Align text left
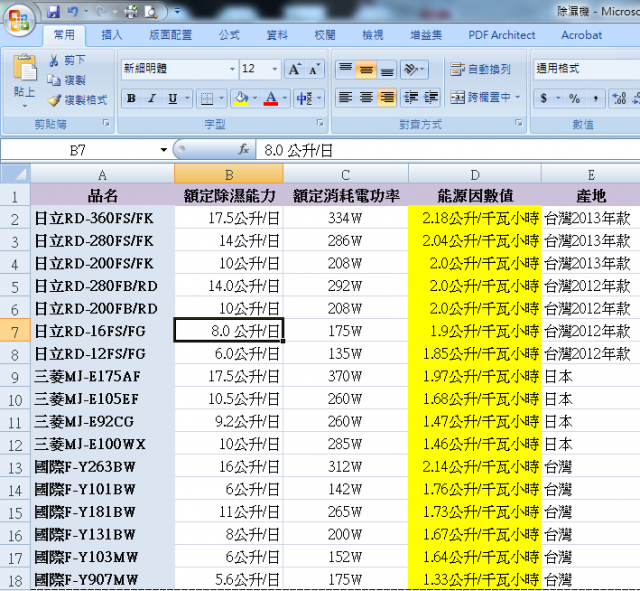The image size is (640, 591). 346,98
